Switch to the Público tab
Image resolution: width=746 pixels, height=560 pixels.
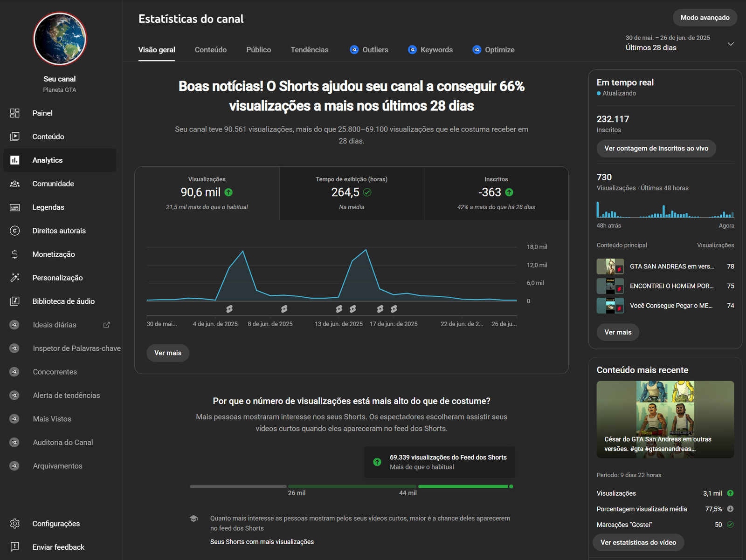[259, 50]
